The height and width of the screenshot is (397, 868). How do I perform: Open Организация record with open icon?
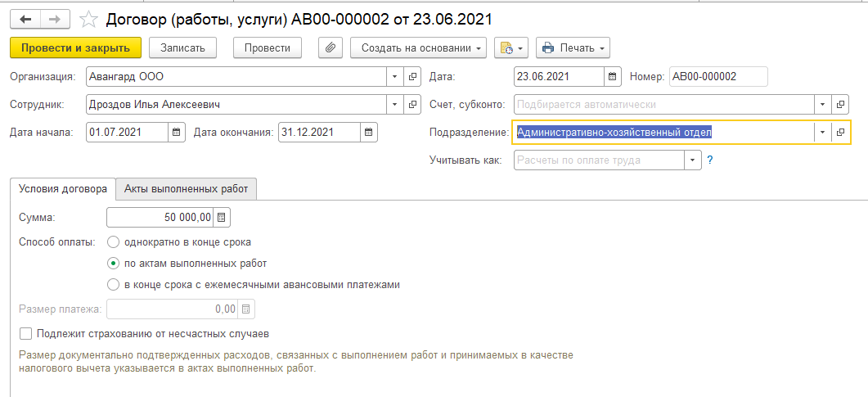(x=412, y=77)
